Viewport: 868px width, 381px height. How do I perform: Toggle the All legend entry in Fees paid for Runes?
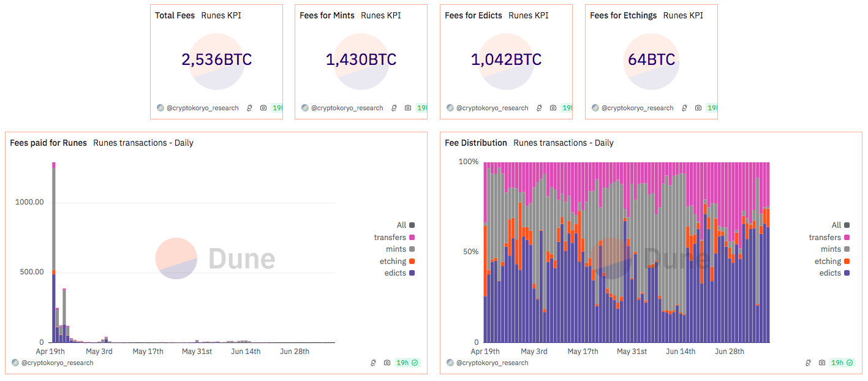coord(406,225)
